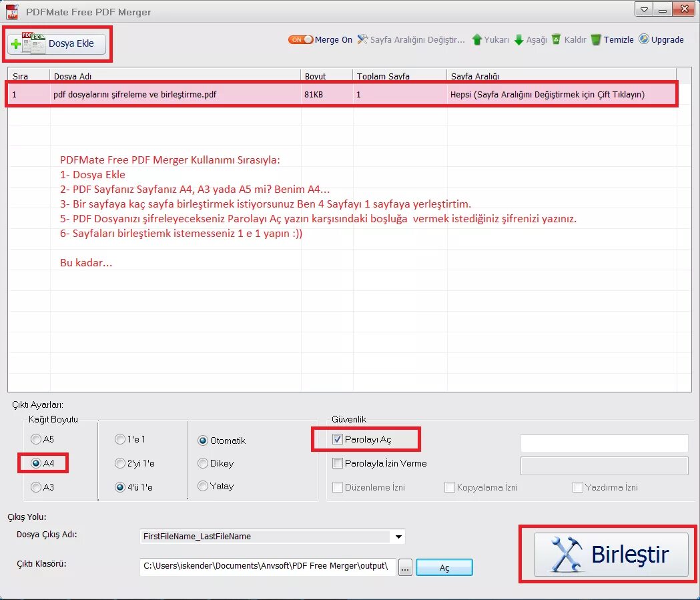Open Sayfa Aralığını Değiştir tool

pyautogui.click(x=411, y=40)
